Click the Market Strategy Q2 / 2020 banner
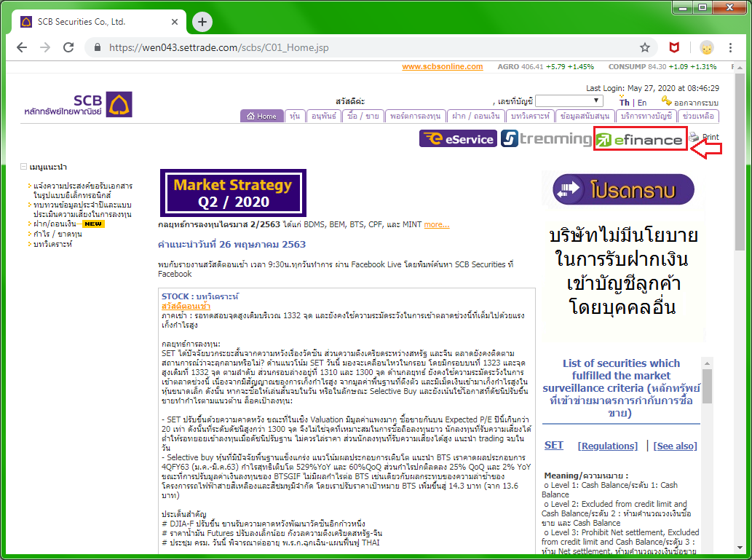 233,193
